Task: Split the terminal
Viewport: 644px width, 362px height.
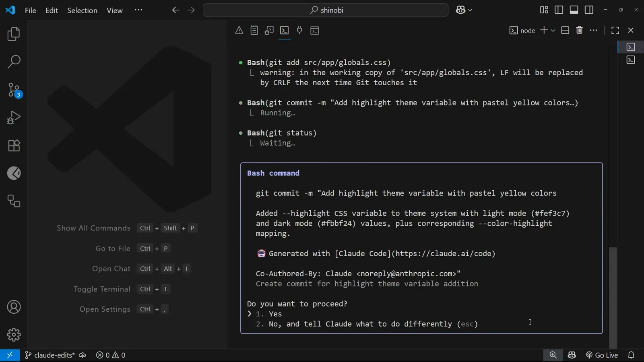Action: (565, 30)
